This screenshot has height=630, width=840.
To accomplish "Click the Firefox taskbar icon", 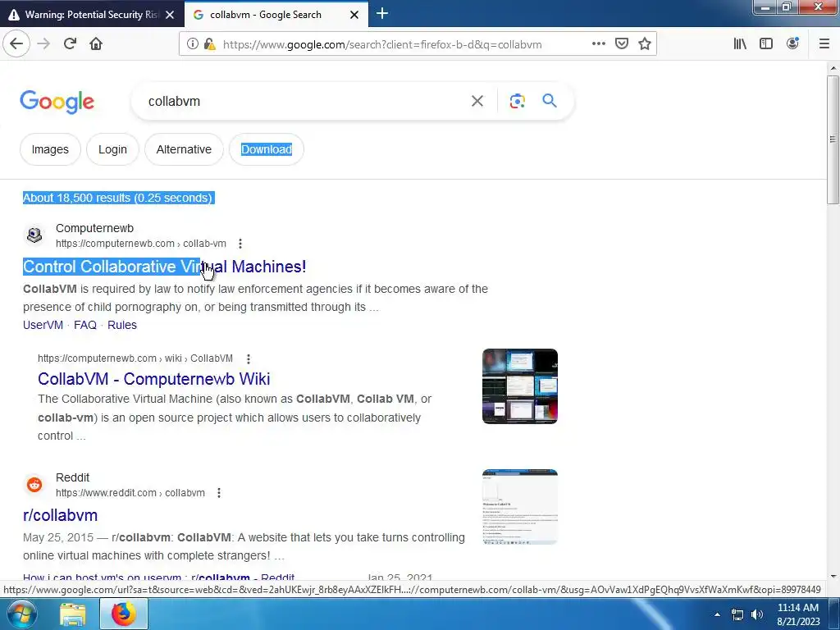I will [124, 614].
